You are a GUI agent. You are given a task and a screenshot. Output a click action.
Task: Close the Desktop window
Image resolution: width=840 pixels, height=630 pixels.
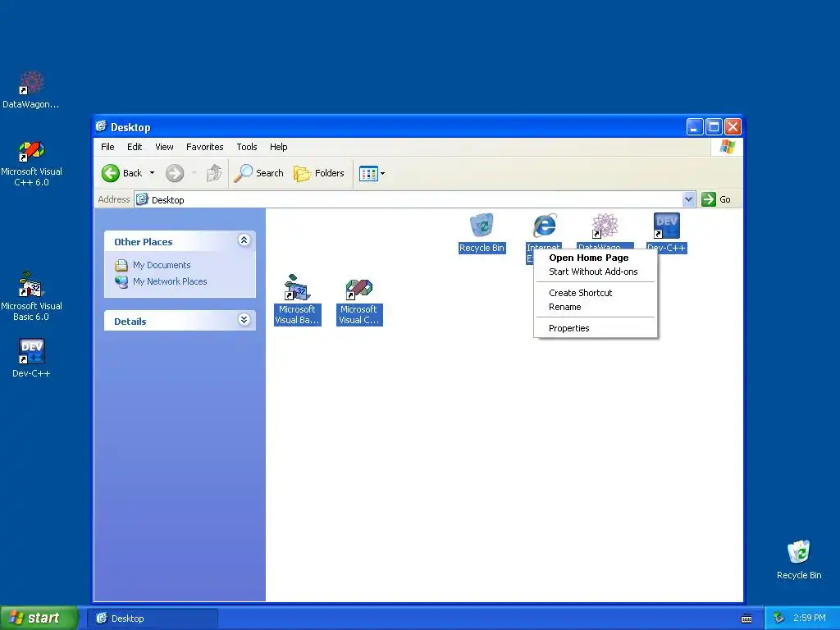(x=733, y=127)
